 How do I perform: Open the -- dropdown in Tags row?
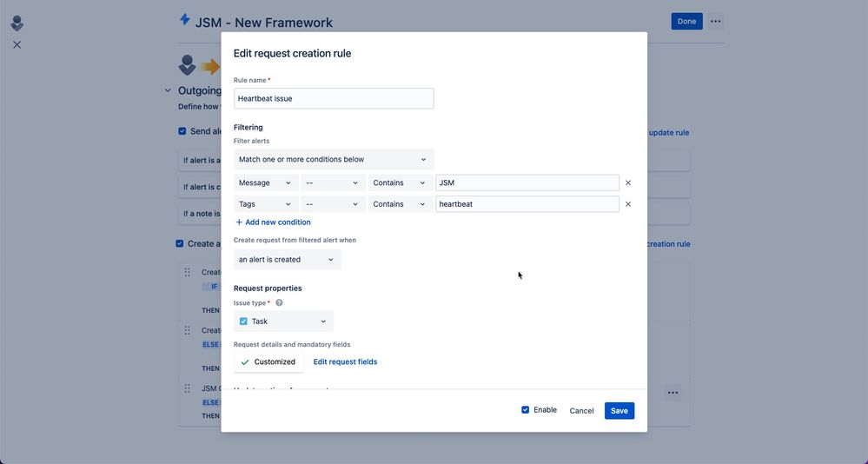click(x=334, y=204)
